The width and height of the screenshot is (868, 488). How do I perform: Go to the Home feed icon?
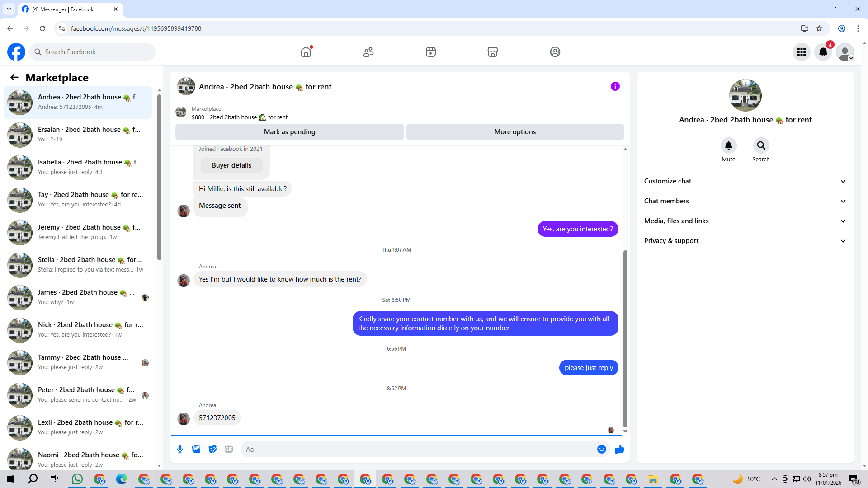[x=306, y=52]
